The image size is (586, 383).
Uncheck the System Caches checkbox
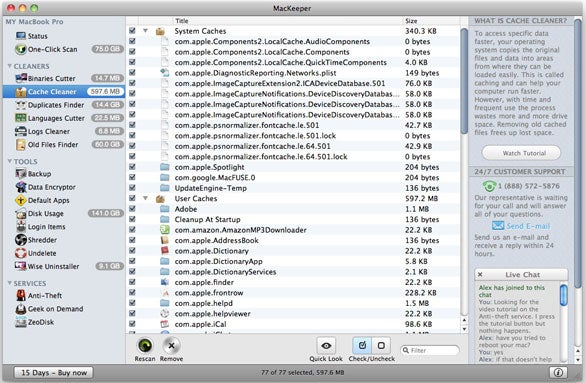pos(132,31)
